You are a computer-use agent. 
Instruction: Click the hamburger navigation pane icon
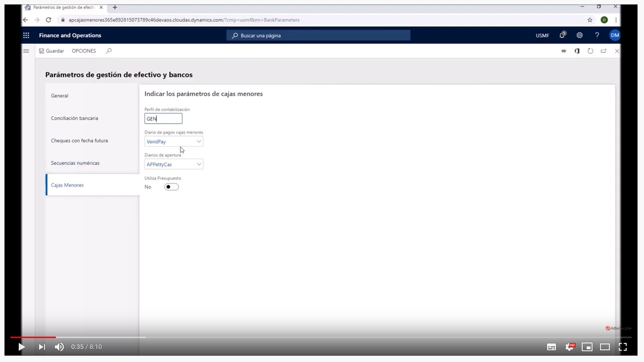[x=26, y=51]
